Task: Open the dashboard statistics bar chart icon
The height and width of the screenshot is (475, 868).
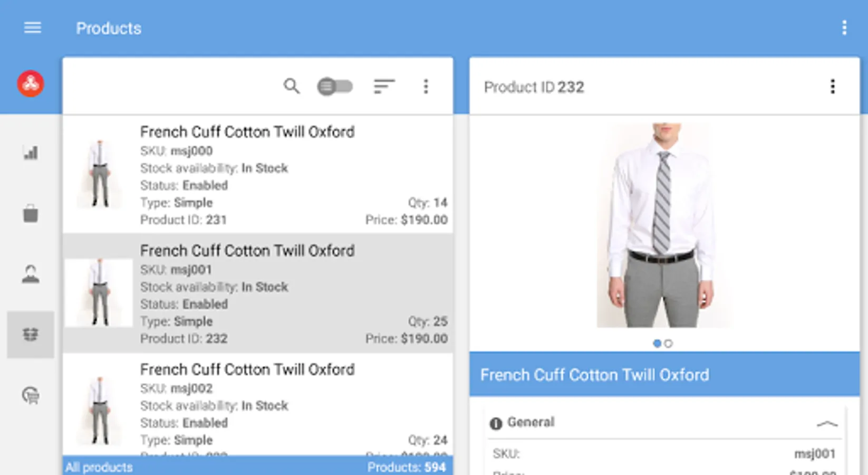Action: 31,153
